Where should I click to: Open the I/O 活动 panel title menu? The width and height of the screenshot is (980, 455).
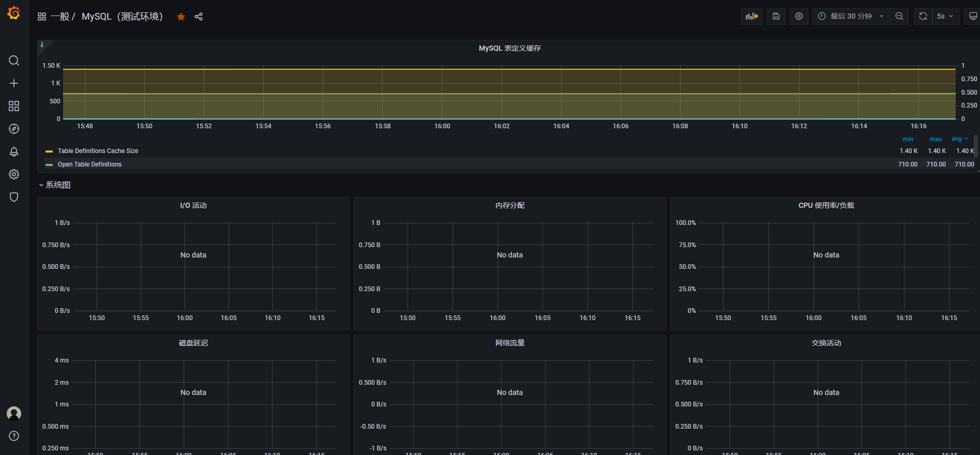(193, 205)
